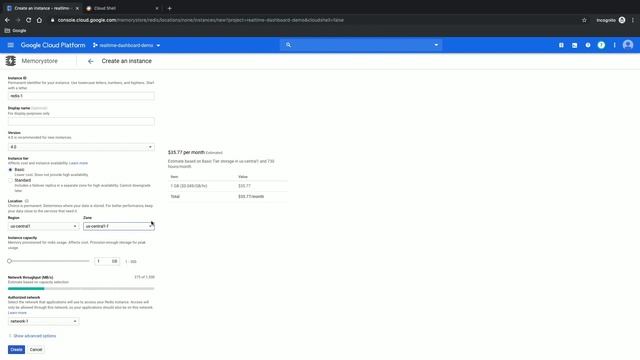640x360 pixels.
Task: Expand Show advanced options
Action: (33, 336)
